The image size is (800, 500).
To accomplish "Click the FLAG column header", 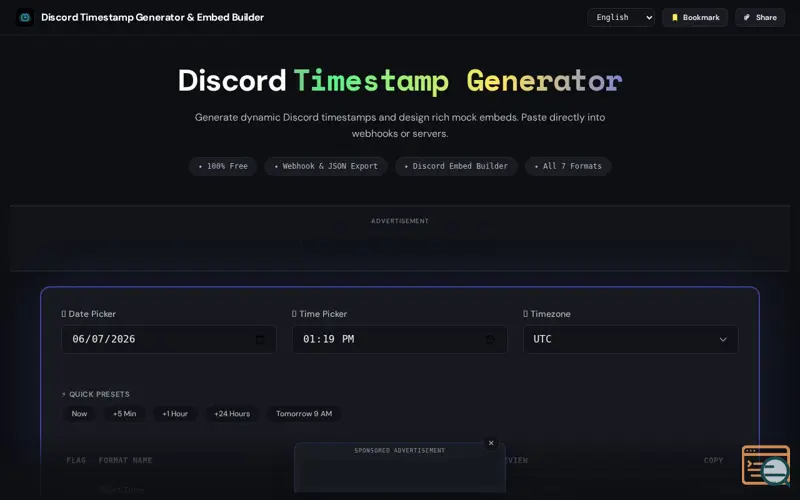I will click(76, 460).
